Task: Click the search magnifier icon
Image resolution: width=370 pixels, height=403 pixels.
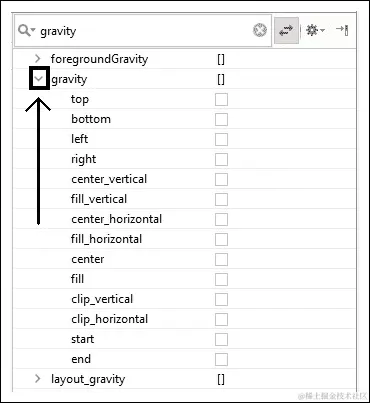Action: pyautogui.click(x=27, y=31)
